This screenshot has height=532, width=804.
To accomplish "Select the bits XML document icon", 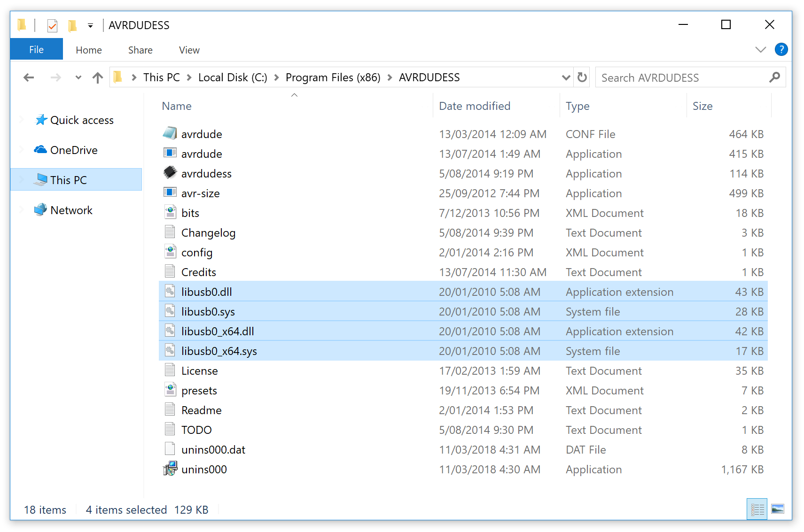I will (170, 212).
